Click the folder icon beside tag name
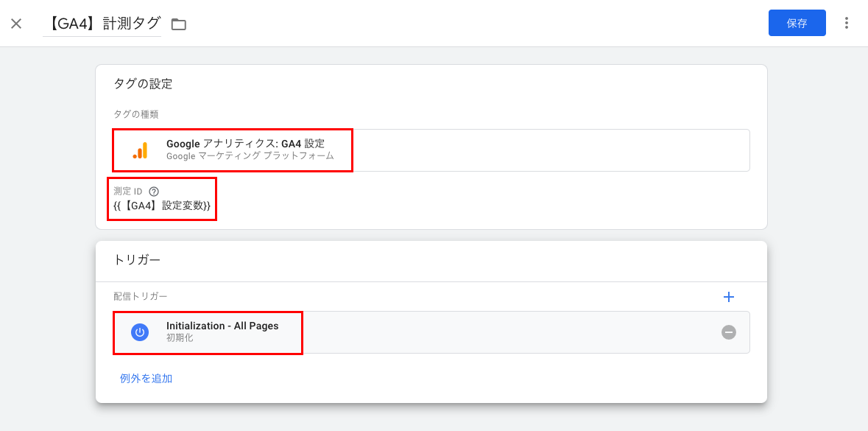868x431 pixels. coord(179,24)
